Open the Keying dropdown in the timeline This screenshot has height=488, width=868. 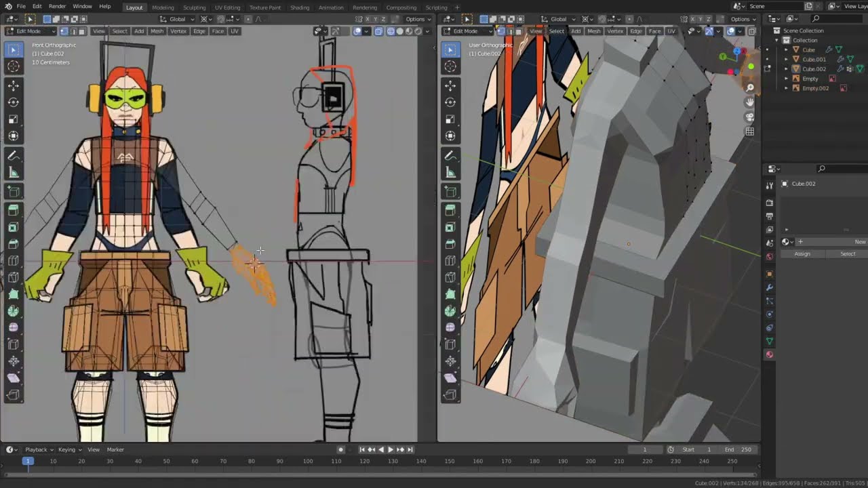click(70, 449)
